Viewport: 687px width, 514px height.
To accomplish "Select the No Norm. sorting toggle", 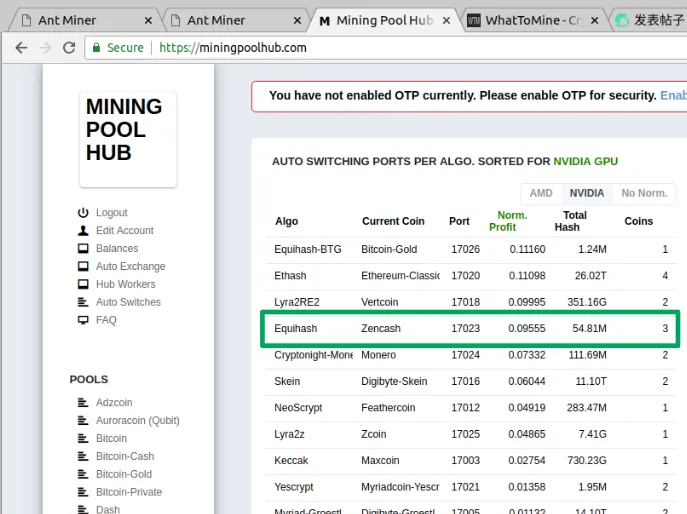I will [x=644, y=193].
